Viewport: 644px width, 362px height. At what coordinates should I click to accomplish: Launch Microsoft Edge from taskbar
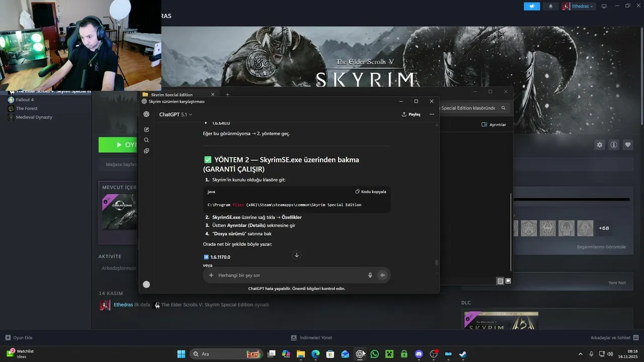(x=315, y=354)
